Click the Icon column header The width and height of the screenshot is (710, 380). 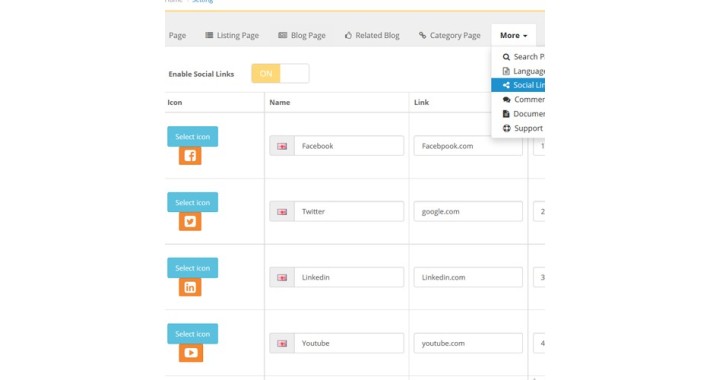tap(175, 102)
